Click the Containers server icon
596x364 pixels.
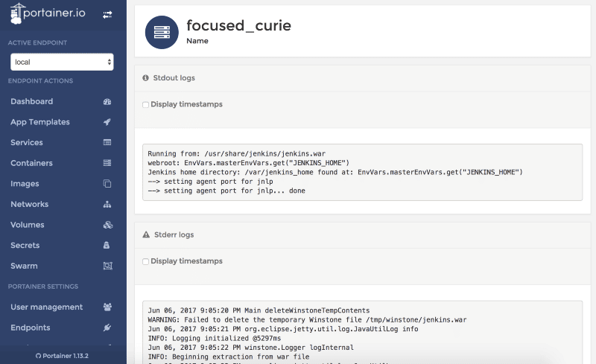[107, 163]
